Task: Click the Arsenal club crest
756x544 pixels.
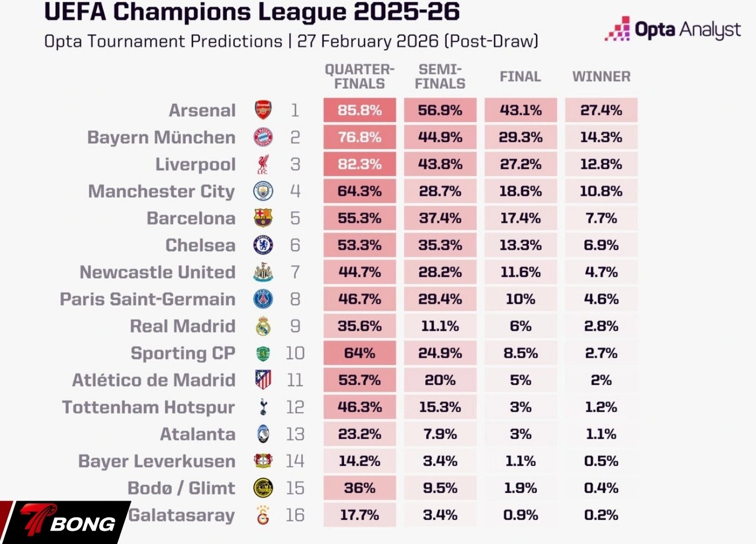Action: coord(263,111)
